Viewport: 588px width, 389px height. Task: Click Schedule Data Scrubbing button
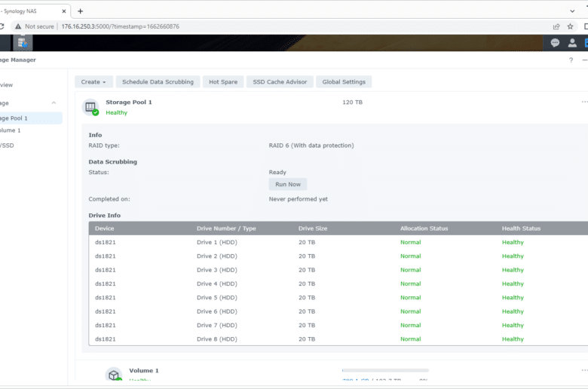158,81
